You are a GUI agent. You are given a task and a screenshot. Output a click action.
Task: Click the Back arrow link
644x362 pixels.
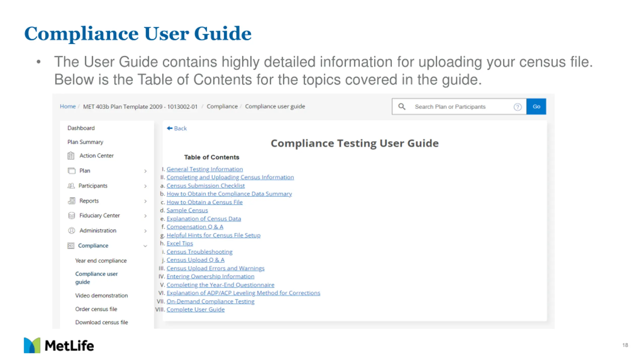[177, 128]
